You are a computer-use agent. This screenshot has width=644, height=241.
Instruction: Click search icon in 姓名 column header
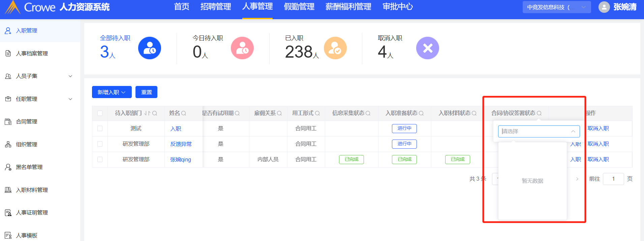pos(184,113)
